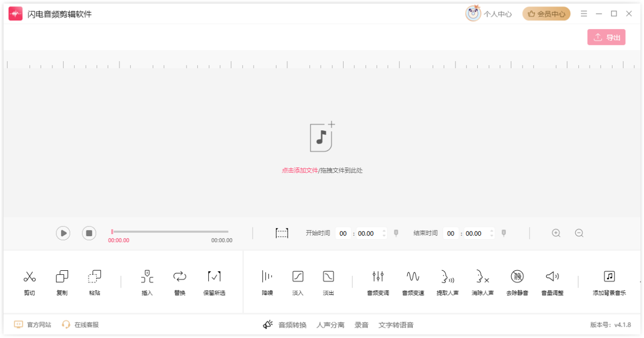This screenshot has height=338, width=644.
Task: Zoom out of the waveform timeline
Action: [x=579, y=233]
